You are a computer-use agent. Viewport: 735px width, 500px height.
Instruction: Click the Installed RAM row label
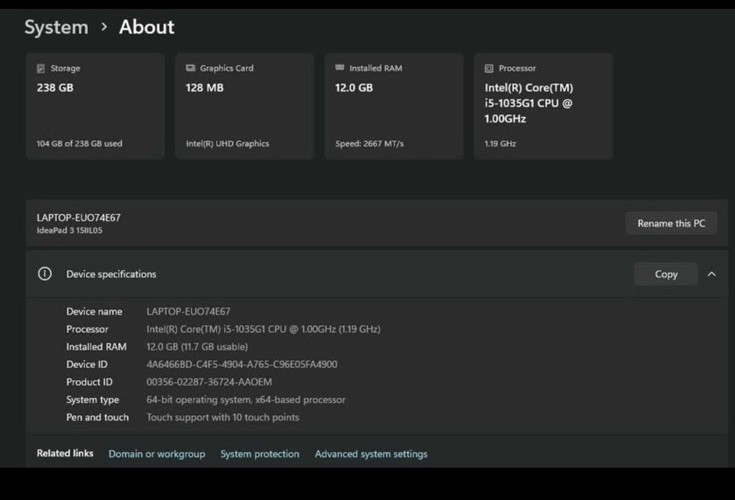click(x=96, y=347)
